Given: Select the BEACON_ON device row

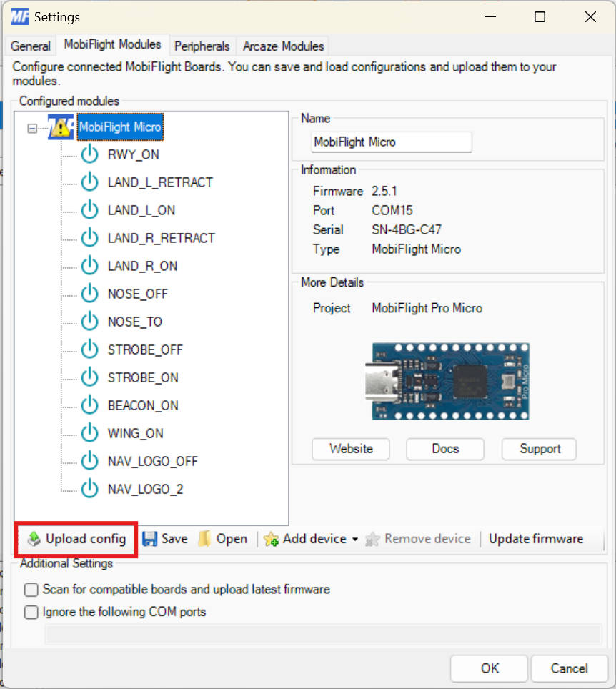Looking at the screenshot, I should click(143, 405).
